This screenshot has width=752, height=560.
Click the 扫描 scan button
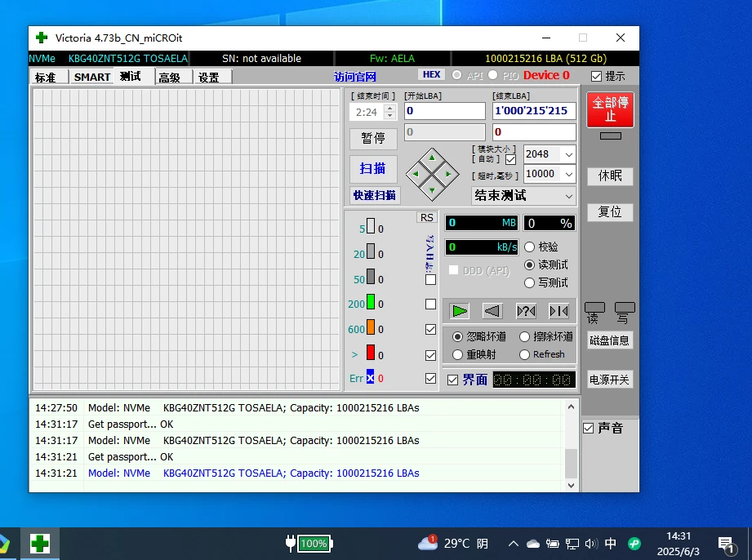[373, 169]
